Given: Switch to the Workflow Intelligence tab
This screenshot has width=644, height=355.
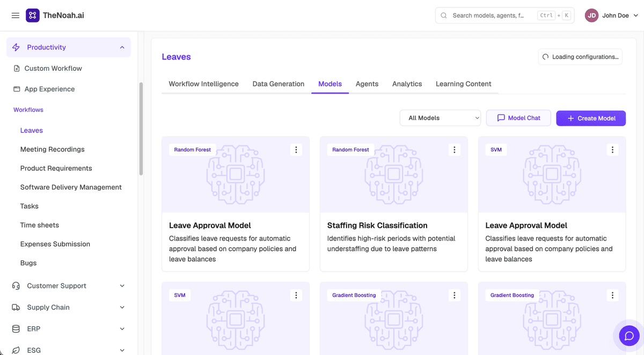Looking at the screenshot, I should (203, 84).
